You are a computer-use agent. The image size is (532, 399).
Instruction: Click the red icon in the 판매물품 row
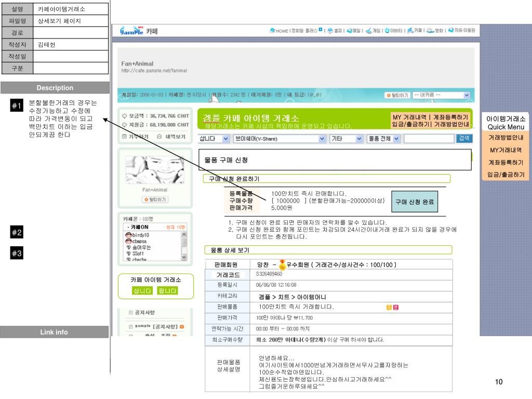click(x=395, y=307)
